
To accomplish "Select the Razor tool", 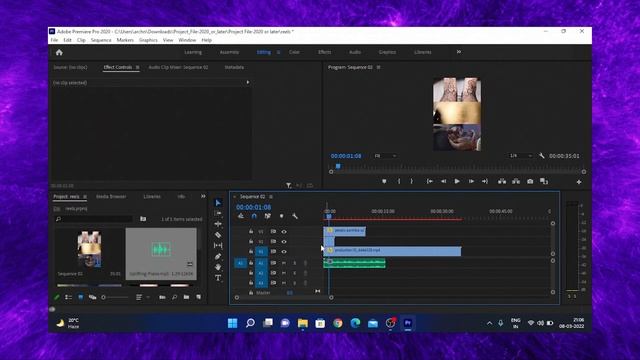I will [x=218, y=235].
